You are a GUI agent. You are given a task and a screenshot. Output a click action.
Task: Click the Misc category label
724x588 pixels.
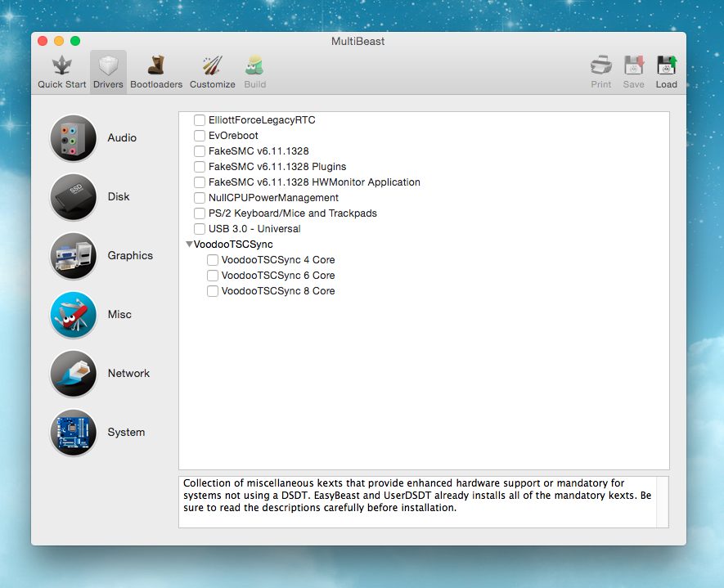pos(119,314)
